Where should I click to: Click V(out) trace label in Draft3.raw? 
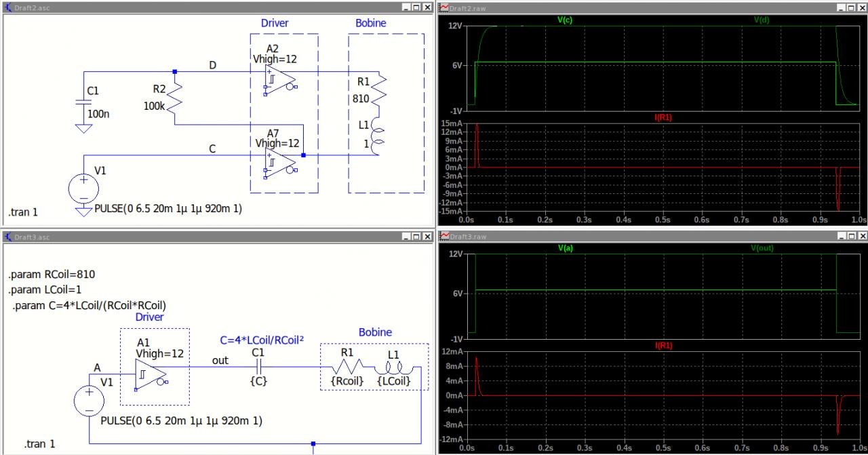click(x=762, y=248)
